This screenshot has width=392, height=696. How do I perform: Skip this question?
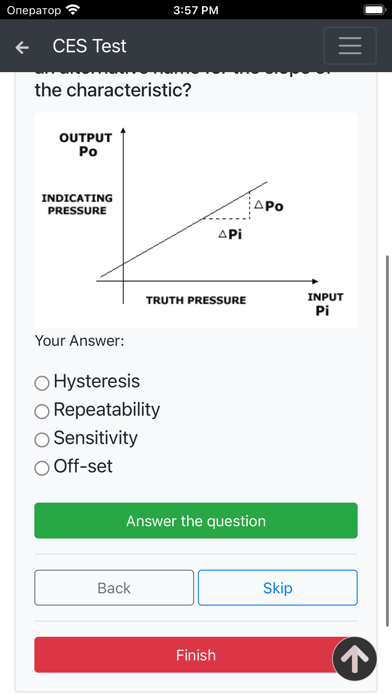click(x=277, y=588)
